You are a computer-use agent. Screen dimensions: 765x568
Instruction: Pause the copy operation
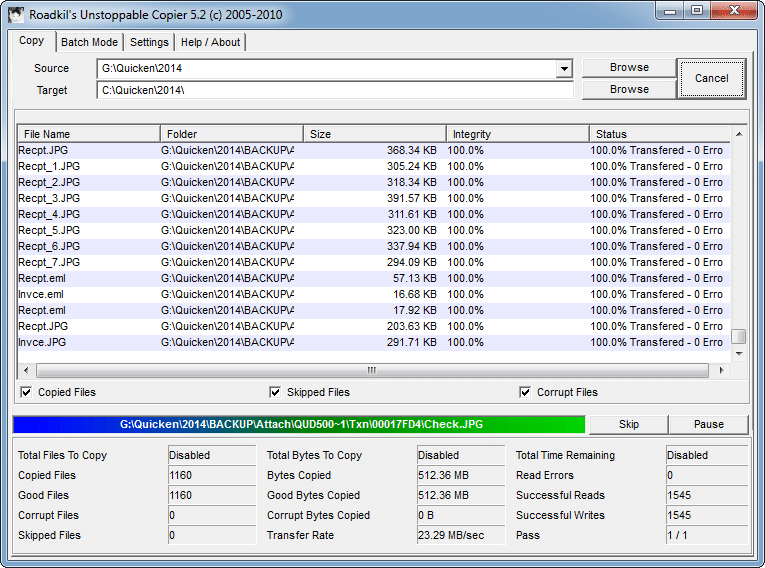708,425
